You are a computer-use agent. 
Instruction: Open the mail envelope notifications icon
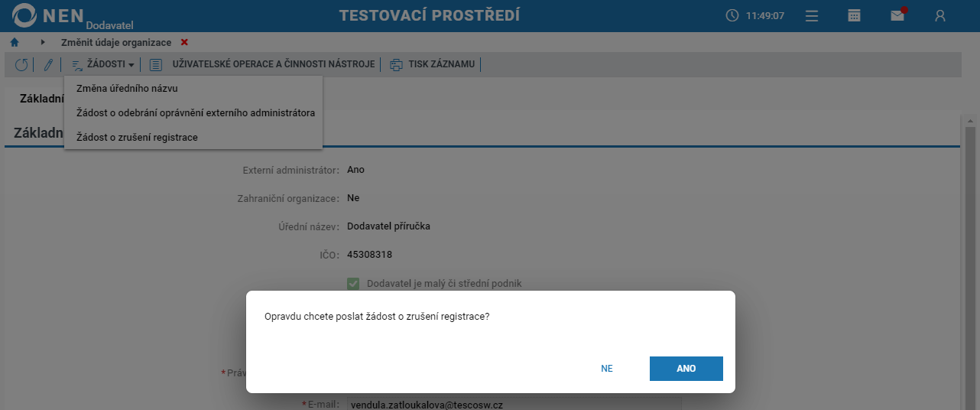pos(898,15)
